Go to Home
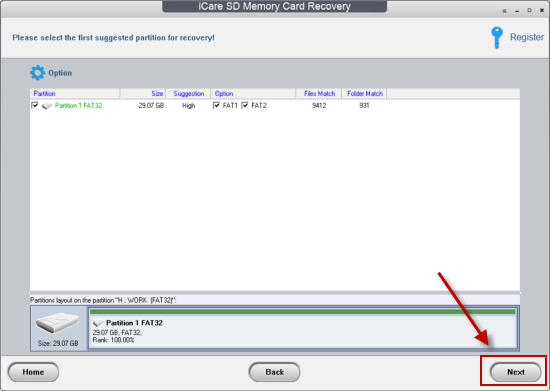 click(x=33, y=372)
